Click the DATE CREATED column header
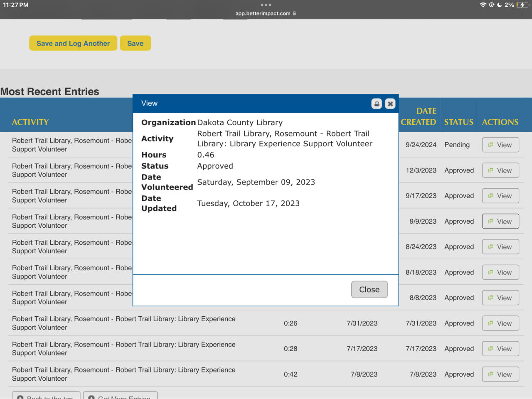The width and height of the screenshot is (532, 399). pos(419,117)
